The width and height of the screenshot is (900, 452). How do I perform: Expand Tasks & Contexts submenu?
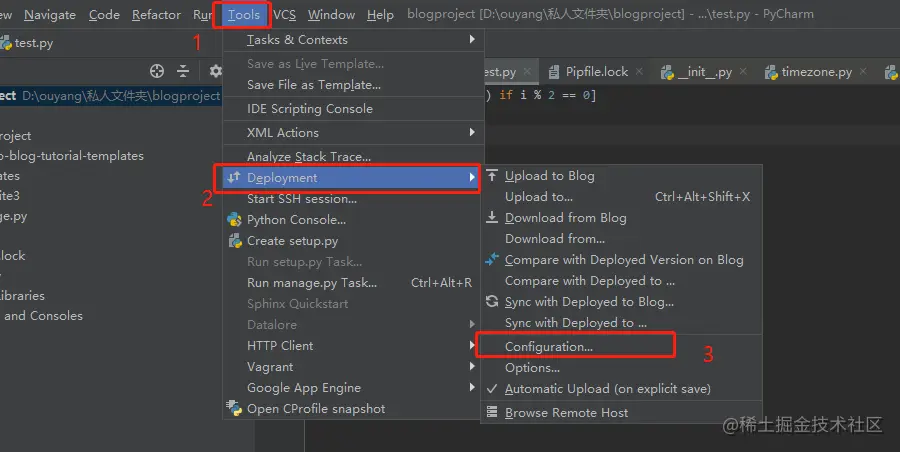[x=352, y=40]
